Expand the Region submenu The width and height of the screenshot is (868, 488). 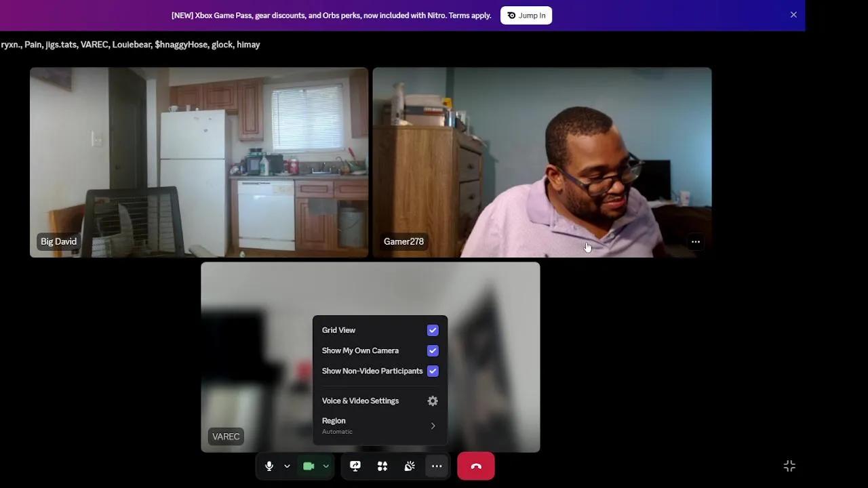tap(380, 426)
